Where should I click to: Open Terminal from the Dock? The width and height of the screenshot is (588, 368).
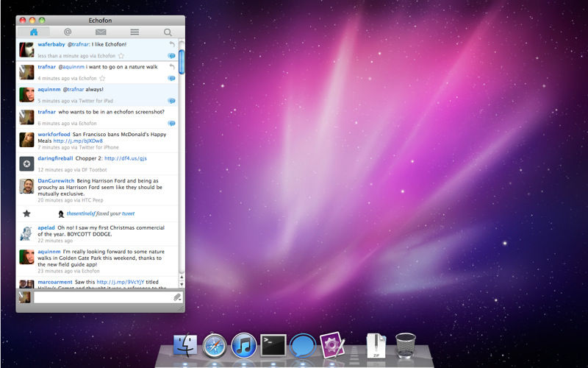[x=273, y=345]
